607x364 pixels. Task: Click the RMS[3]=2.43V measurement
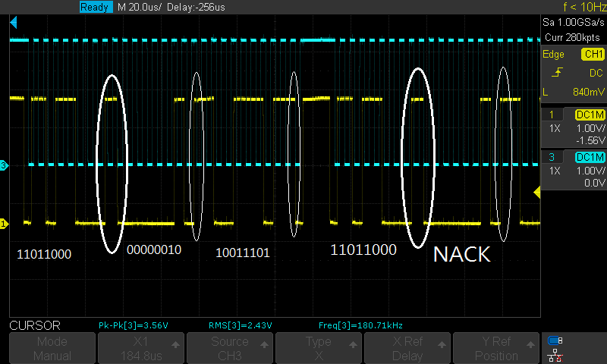click(240, 325)
